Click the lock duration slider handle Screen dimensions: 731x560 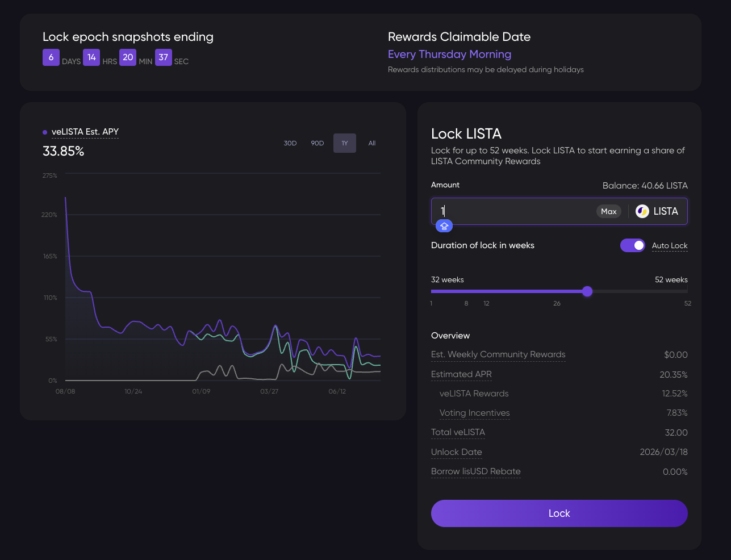(587, 291)
